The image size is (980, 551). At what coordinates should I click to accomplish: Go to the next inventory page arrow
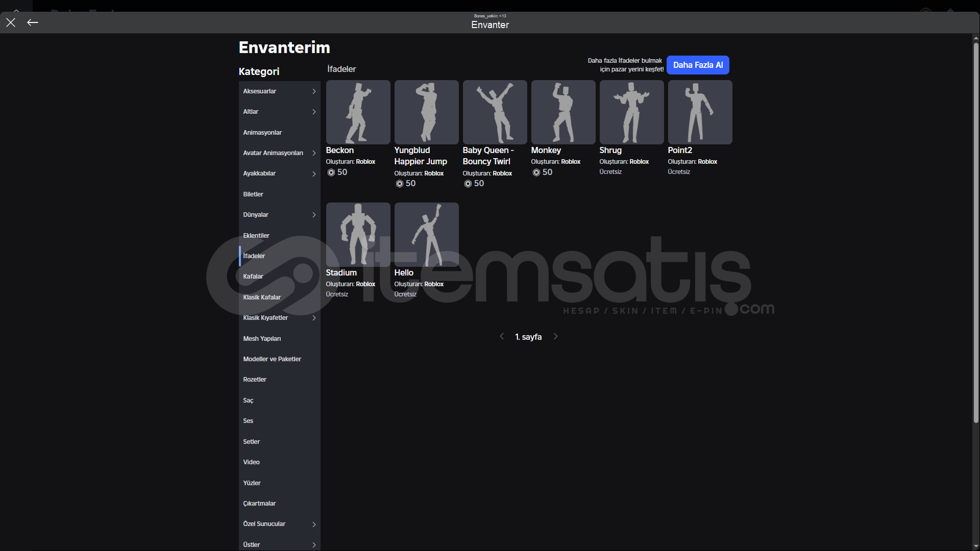[556, 337]
